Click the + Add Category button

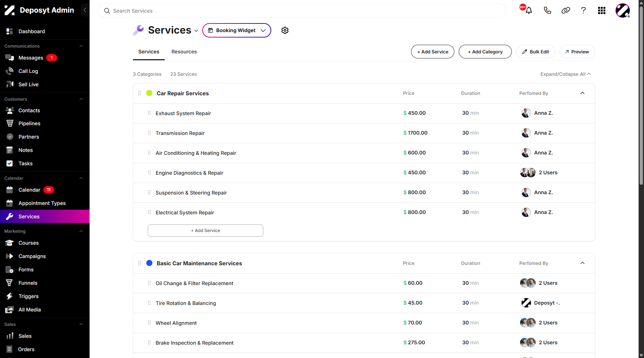[485, 52]
